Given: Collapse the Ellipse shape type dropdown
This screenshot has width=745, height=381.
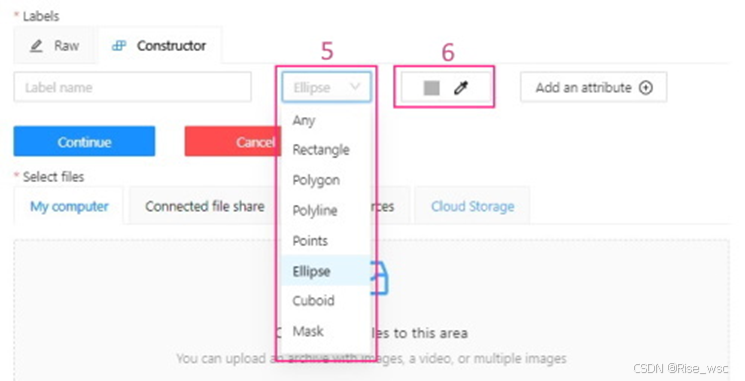Looking at the screenshot, I should tap(326, 87).
